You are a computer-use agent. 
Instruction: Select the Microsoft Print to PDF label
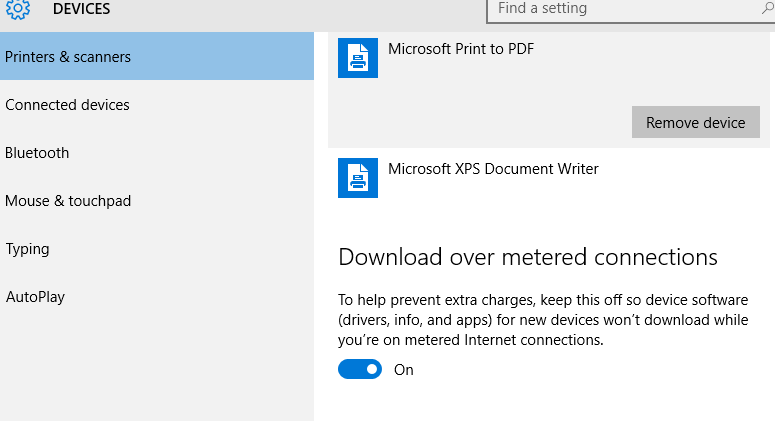461,48
